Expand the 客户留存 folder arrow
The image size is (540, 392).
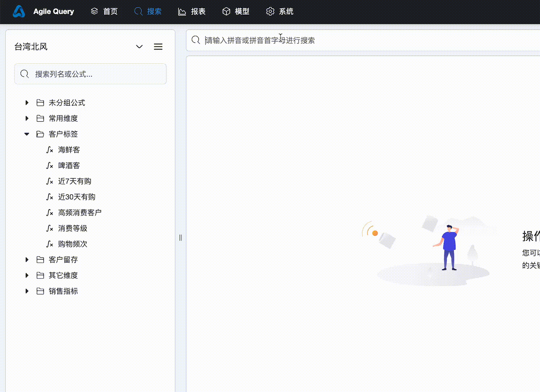[x=27, y=260]
